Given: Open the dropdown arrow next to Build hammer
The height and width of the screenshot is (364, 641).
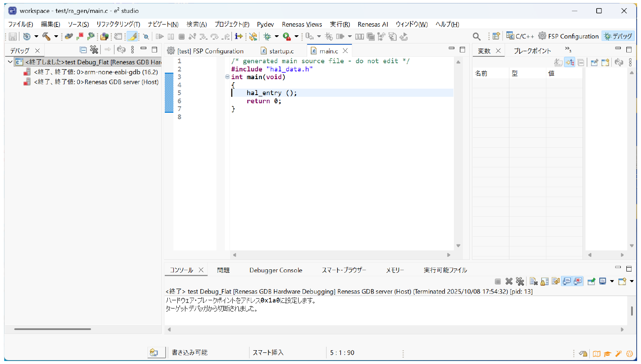Looking at the screenshot, I should pos(56,37).
